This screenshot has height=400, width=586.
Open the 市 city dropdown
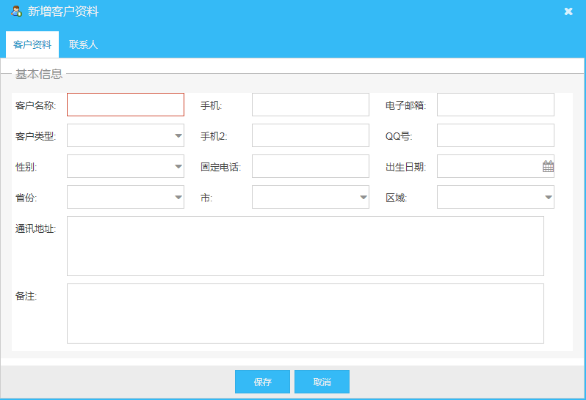[x=363, y=197]
